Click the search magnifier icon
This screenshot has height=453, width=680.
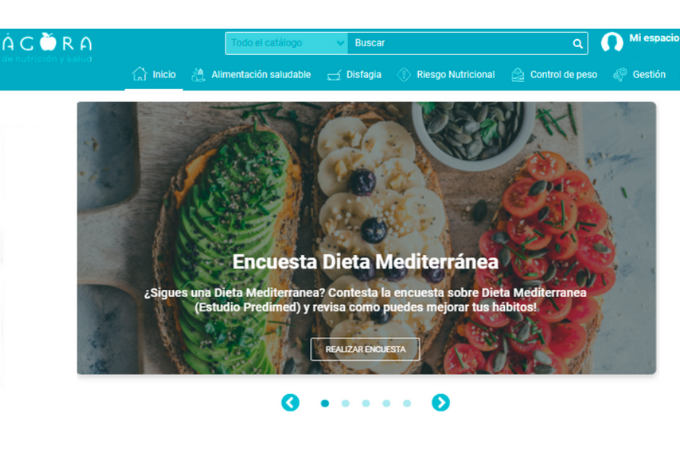tap(577, 43)
